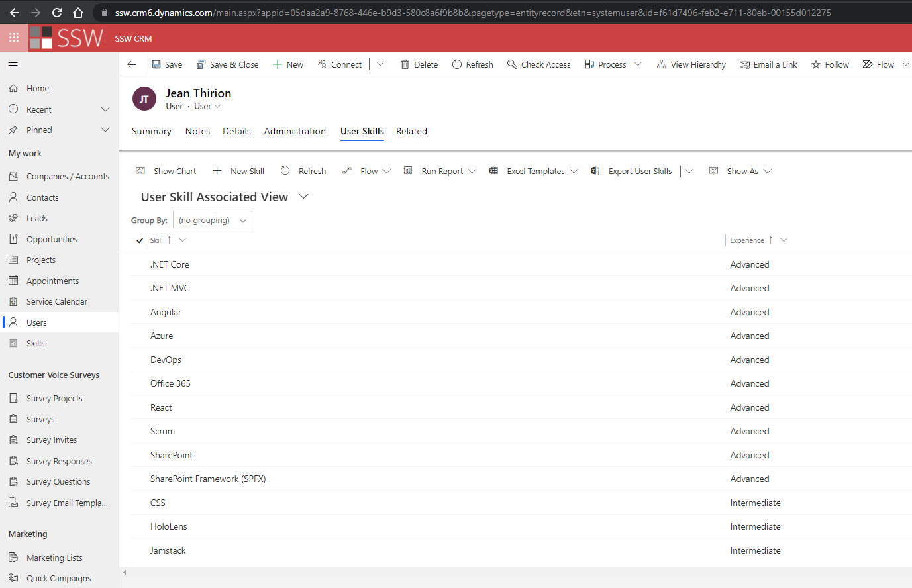Switch to the Administration tab
This screenshot has height=588, width=912.
tap(295, 131)
